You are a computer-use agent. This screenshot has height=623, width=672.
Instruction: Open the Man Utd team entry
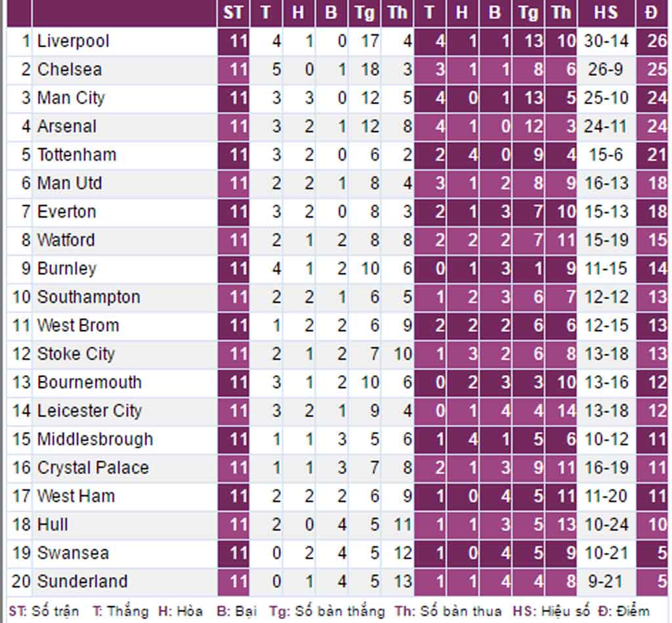pos(70,183)
